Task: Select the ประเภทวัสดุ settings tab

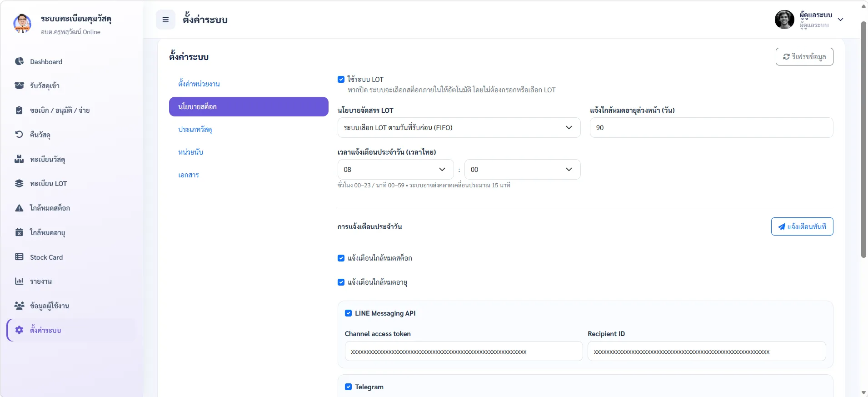Action: coord(249,129)
